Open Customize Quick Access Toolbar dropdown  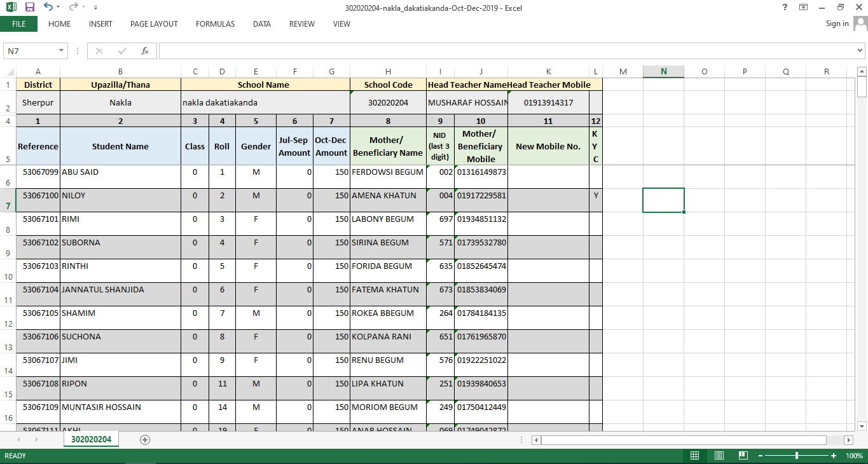click(x=95, y=8)
